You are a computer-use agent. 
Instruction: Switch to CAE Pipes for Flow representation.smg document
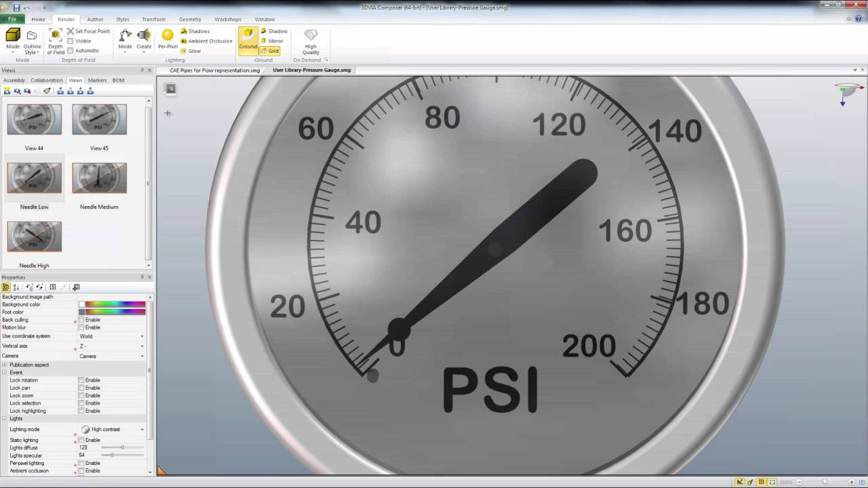[x=214, y=70]
